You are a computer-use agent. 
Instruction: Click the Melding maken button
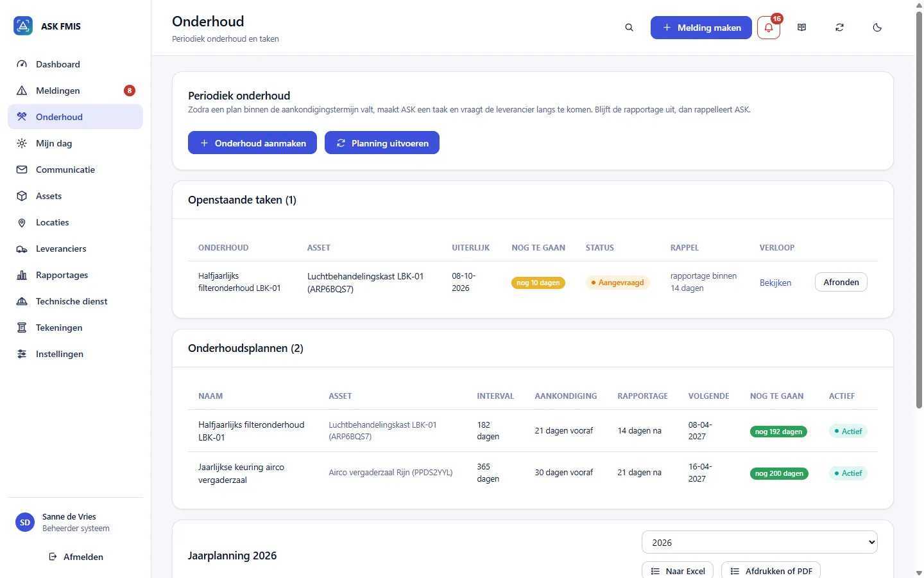tap(701, 28)
